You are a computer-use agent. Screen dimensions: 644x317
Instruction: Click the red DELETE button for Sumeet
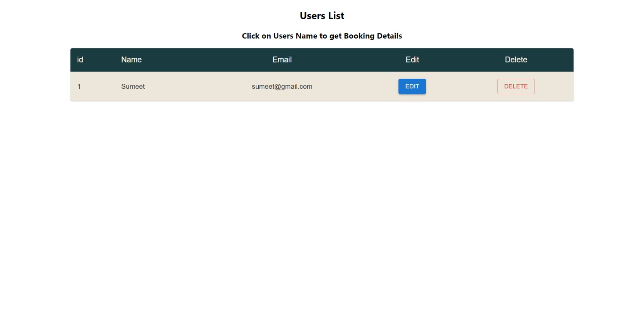pyautogui.click(x=516, y=86)
